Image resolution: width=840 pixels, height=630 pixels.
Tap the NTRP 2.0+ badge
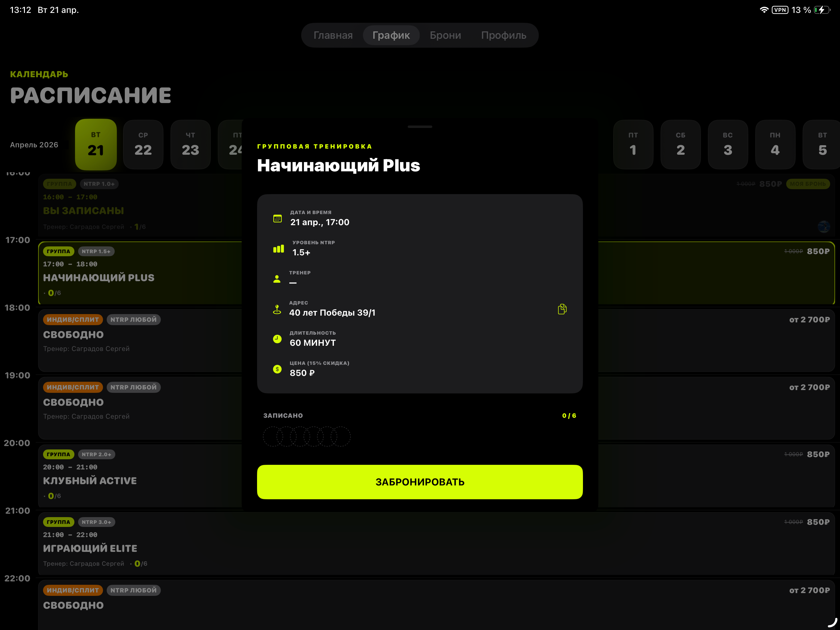tap(97, 454)
